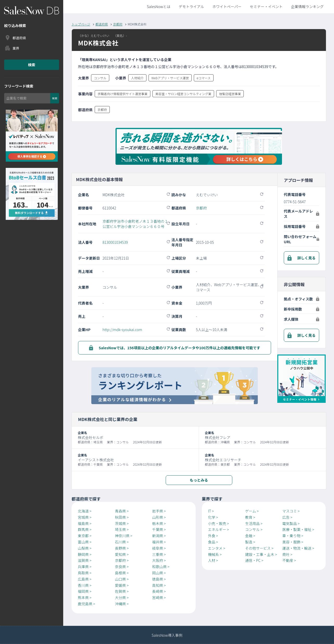Open the http://mdk-syoukai.com link

pos(122,330)
